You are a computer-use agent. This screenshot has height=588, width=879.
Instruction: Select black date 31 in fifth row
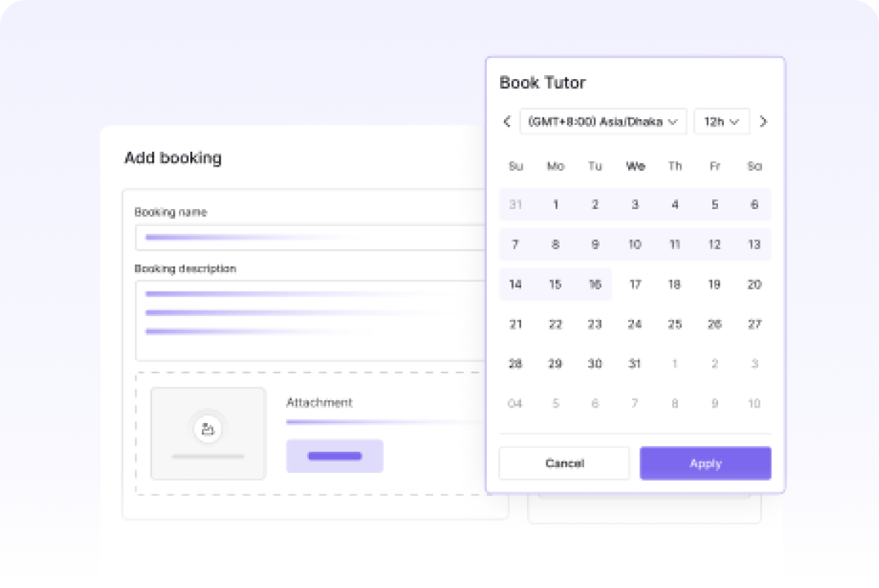point(635,363)
